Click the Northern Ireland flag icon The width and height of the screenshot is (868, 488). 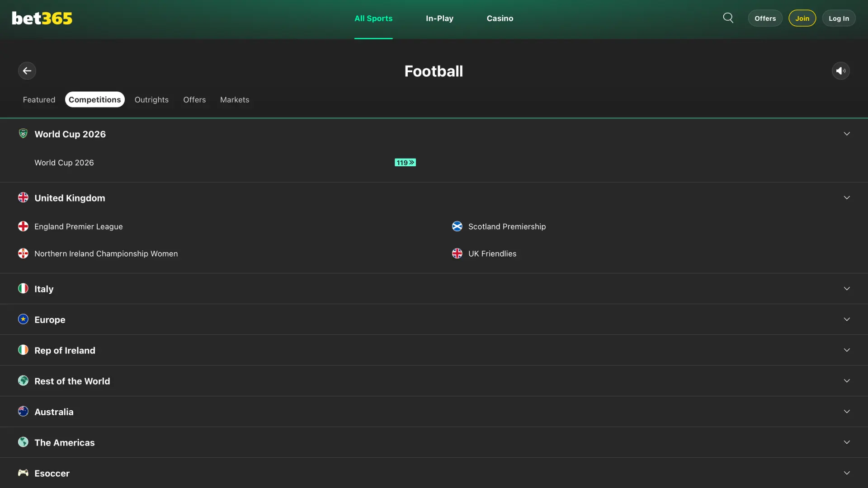click(x=23, y=253)
